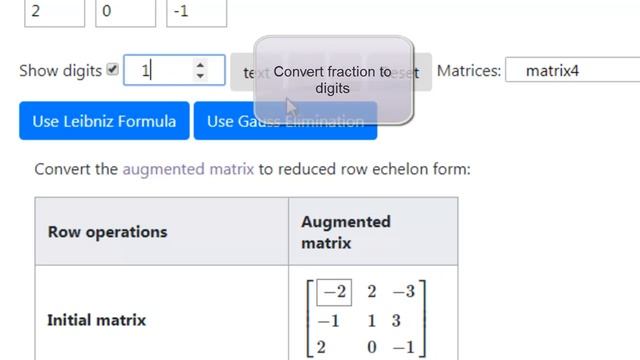Click the Initial matrix row label
This screenshot has width=640, height=360.
pyautogui.click(x=96, y=320)
